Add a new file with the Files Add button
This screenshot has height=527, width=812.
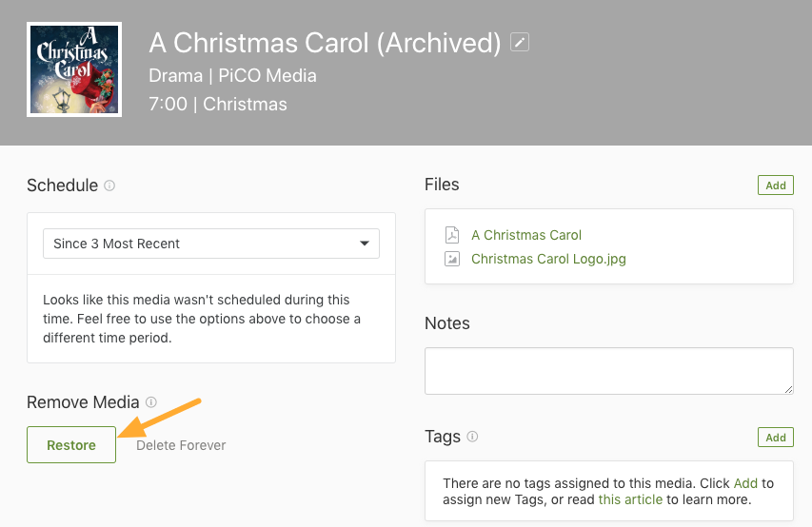[x=775, y=185]
